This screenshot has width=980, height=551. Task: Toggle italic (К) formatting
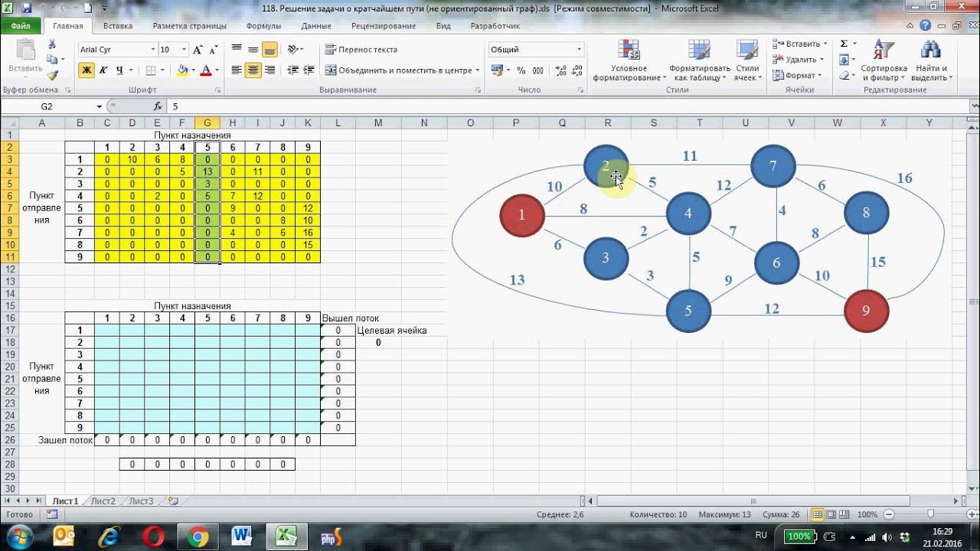point(103,70)
